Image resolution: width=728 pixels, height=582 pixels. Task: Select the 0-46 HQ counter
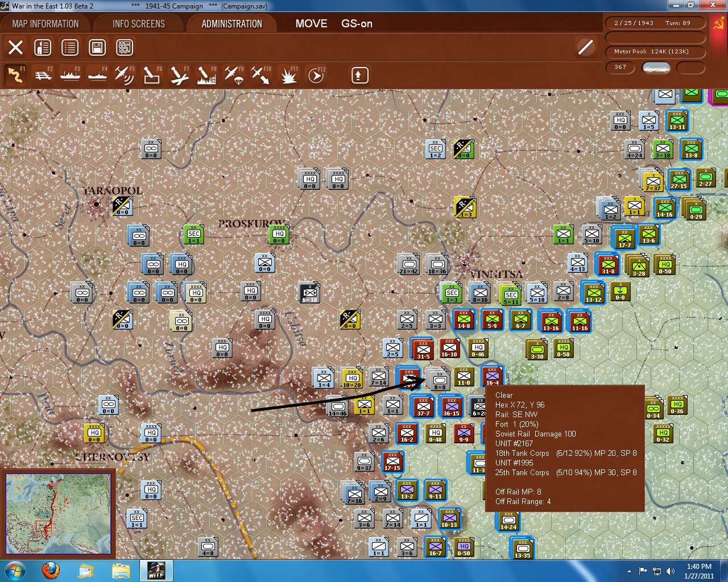pyautogui.click(x=478, y=348)
